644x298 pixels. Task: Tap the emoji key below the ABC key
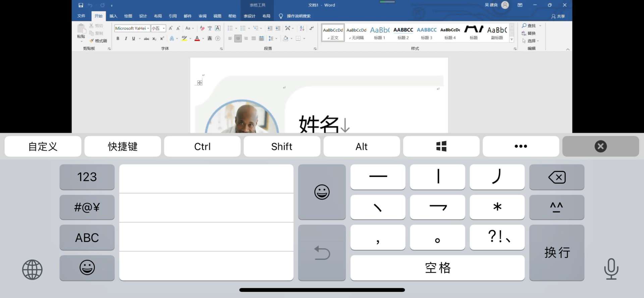click(87, 268)
